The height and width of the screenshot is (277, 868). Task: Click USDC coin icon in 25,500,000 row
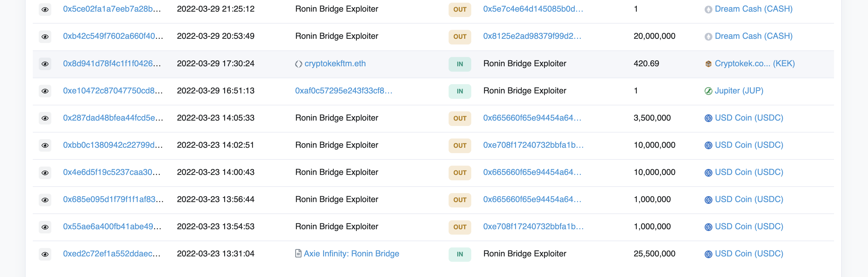coord(708,254)
